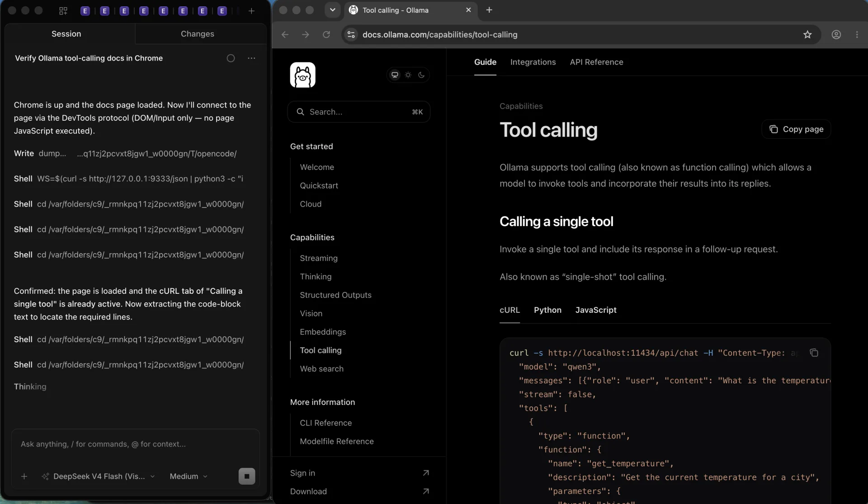The width and height of the screenshot is (868, 504).
Task: Bookmark this page with star icon
Action: tap(807, 34)
